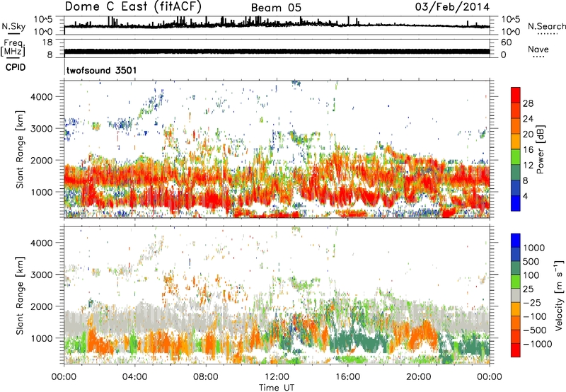The image size is (566, 392).
Task: Click the '08:00' time tick label
Action: 206,377
